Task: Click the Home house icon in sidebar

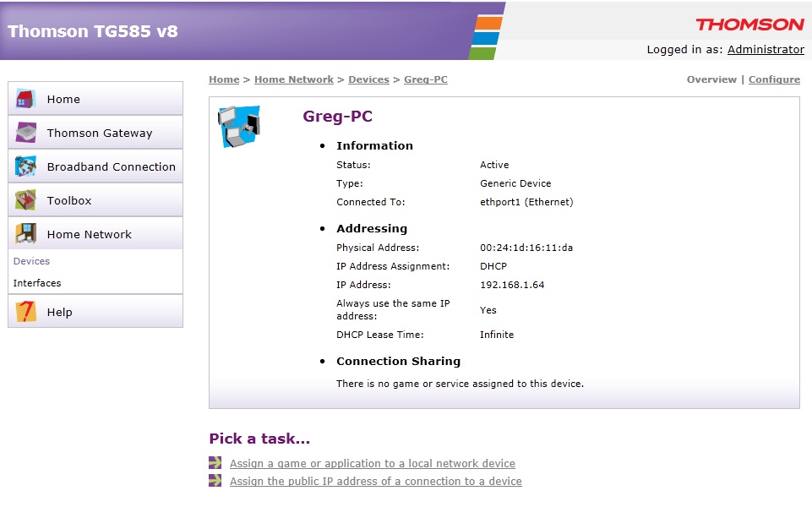Action: pos(25,98)
